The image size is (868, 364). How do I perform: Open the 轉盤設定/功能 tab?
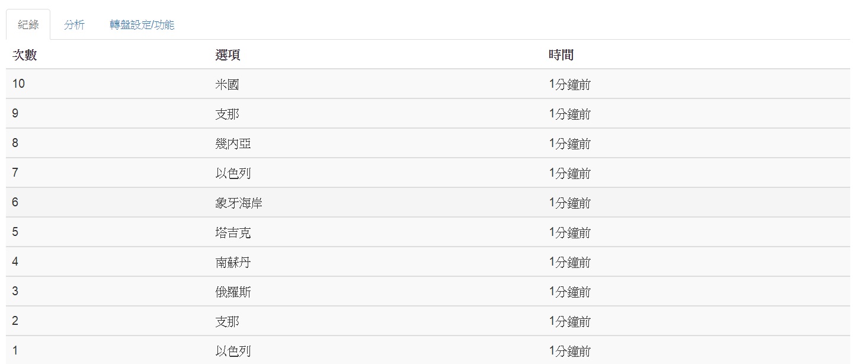tap(142, 24)
